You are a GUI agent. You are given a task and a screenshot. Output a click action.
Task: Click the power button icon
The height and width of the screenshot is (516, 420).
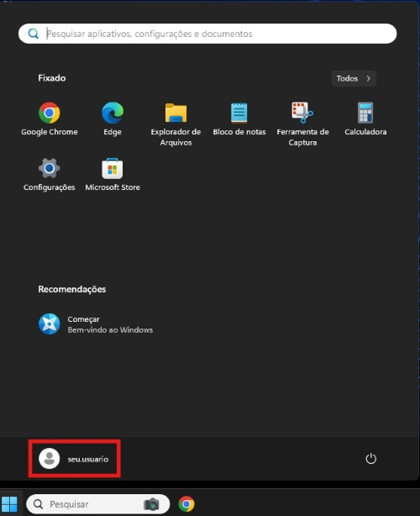point(370,458)
